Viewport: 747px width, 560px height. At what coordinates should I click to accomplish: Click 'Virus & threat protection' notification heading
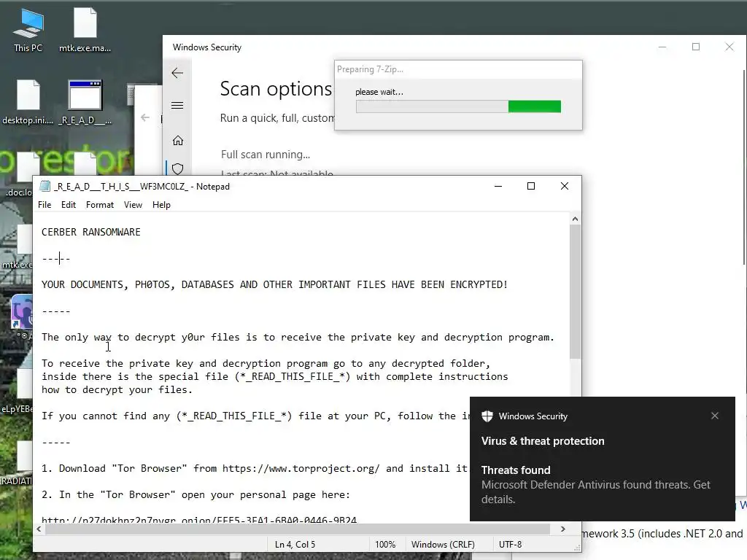click(543, 441)
